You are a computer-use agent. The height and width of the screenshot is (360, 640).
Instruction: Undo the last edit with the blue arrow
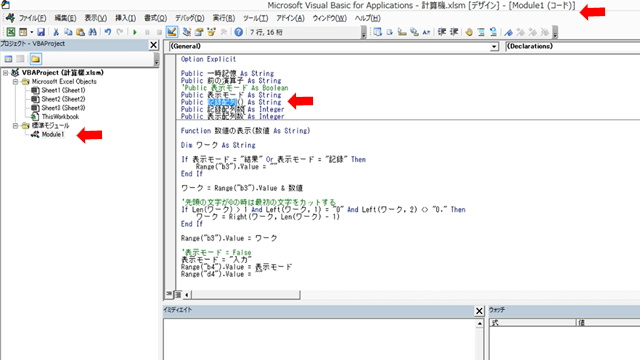point(108,32)
